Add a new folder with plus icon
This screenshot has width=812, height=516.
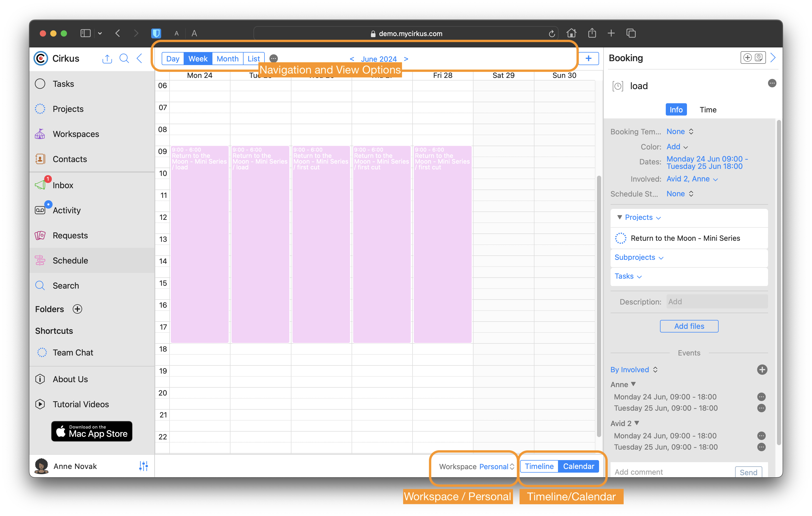[77, 309]
